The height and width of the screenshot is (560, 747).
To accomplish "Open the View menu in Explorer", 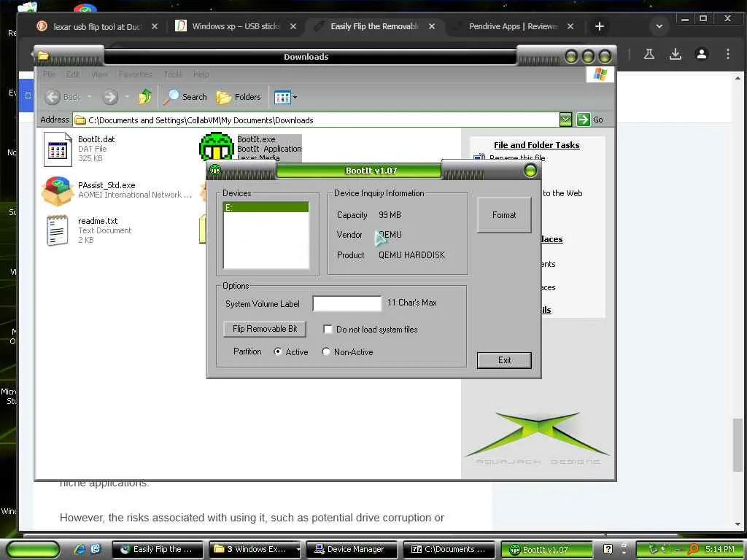I will 99,74.
